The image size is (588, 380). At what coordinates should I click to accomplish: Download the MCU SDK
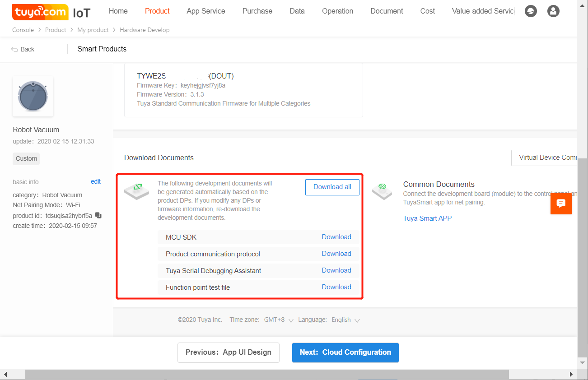(x=336, y=237)
